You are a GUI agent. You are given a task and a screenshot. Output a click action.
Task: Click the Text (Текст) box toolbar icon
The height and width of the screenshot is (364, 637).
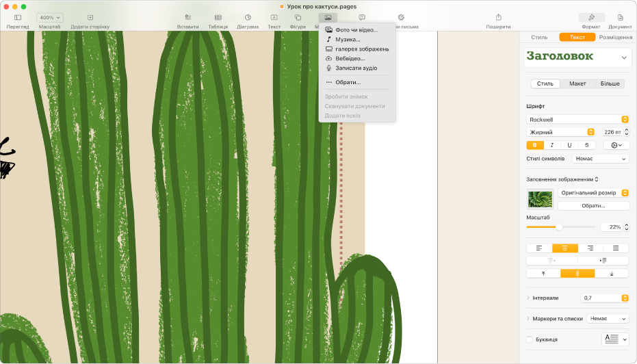[x=274, y=18]
